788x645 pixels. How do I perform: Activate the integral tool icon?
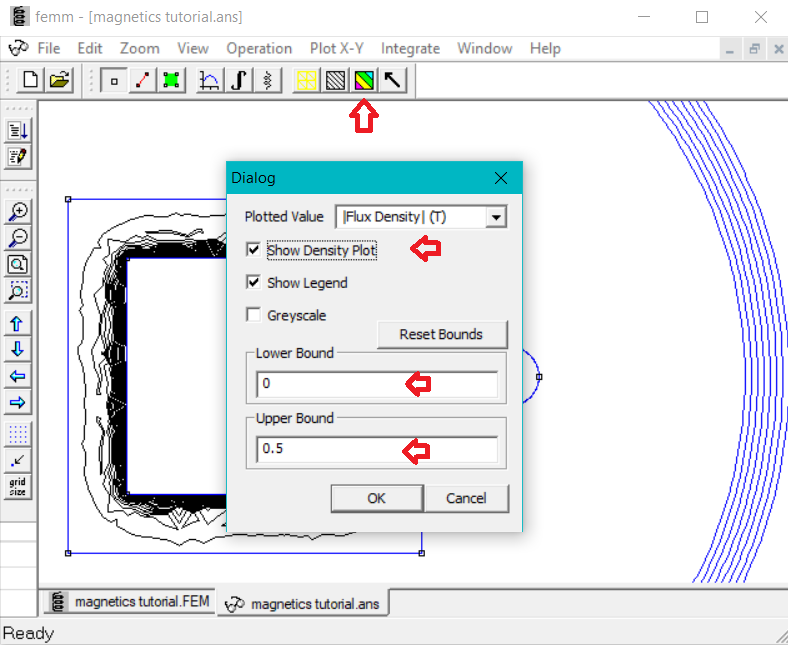(x=239, y=81)
